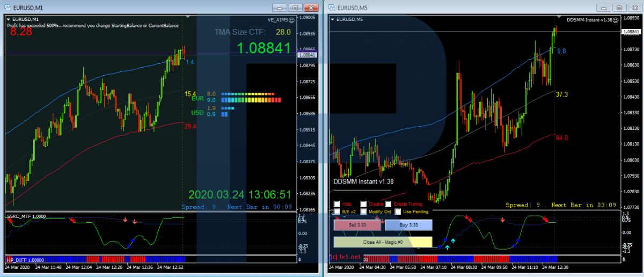Screen dimensions: 644x277
Task: Expand the EURUSD,M5 one-click trading arrow
Action: click(x=333, y=19)
